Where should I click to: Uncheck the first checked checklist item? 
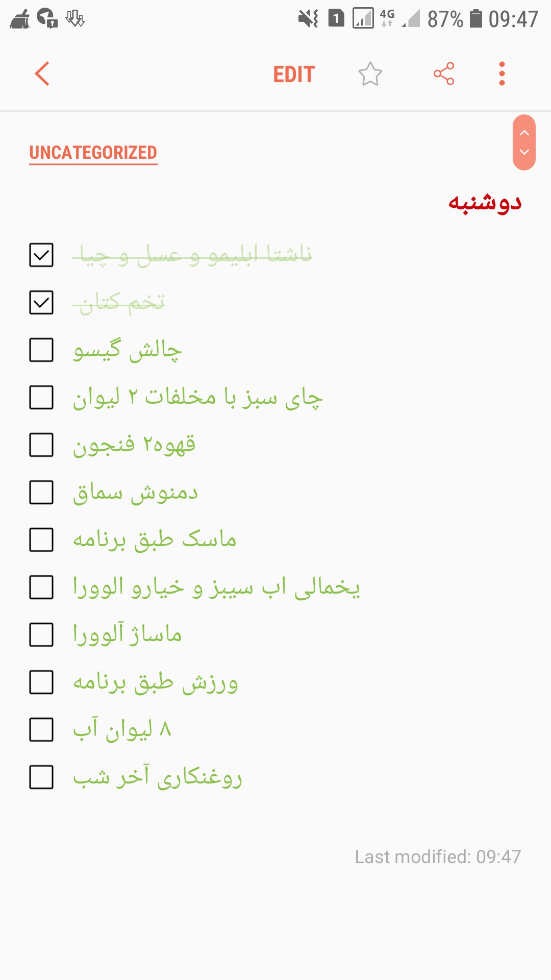pos(41,255)
